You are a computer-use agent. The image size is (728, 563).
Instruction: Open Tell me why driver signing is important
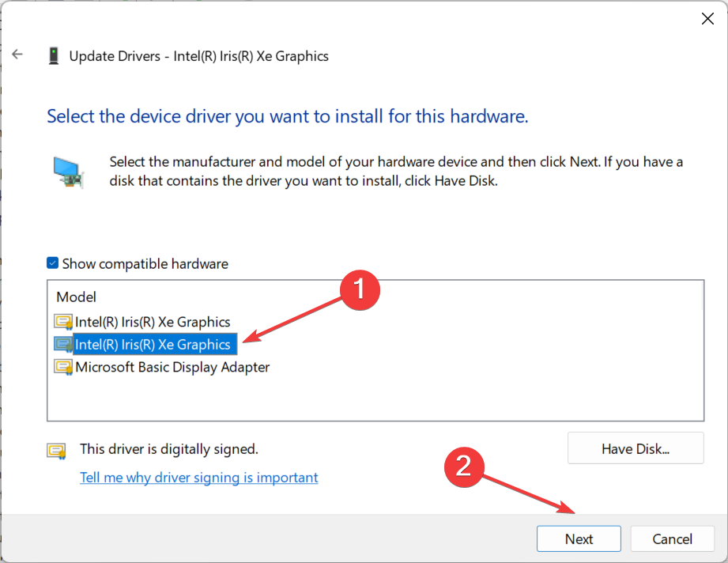[x=198, y=478]
